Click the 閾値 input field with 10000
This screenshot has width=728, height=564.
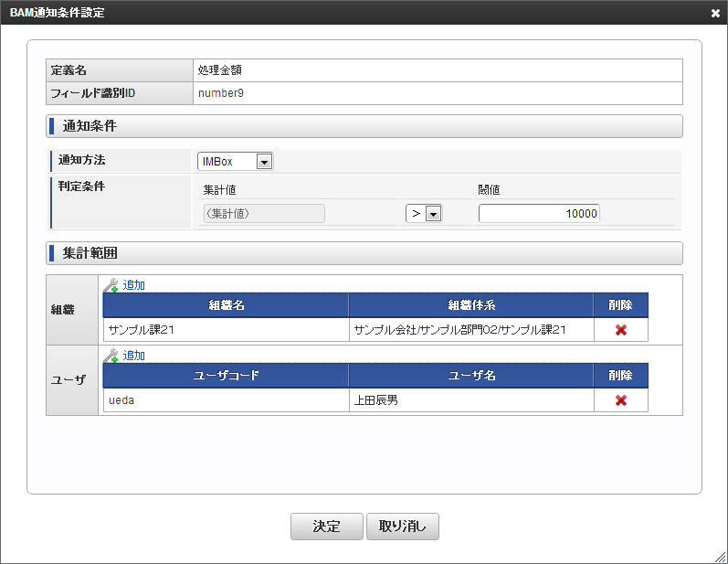[539, 214]
